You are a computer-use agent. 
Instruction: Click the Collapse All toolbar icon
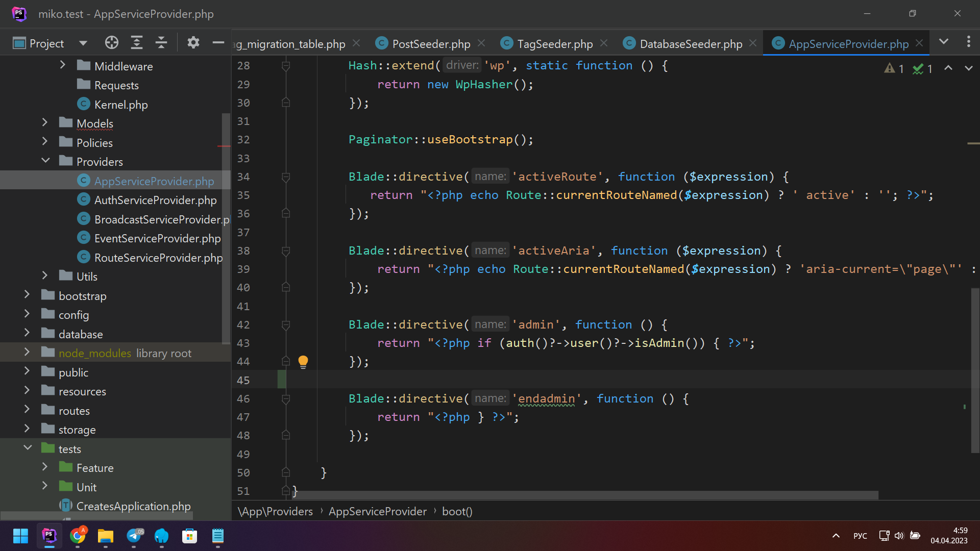point(161,43)
